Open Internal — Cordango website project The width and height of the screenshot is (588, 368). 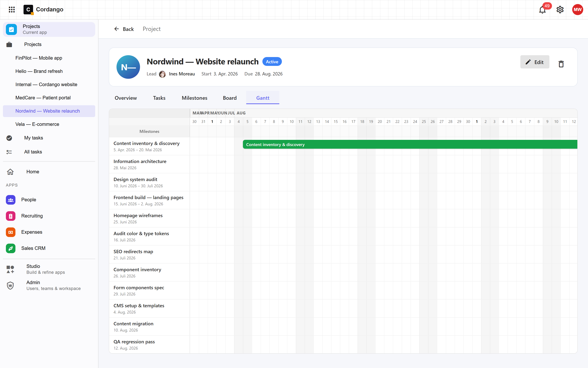[49, 84]
